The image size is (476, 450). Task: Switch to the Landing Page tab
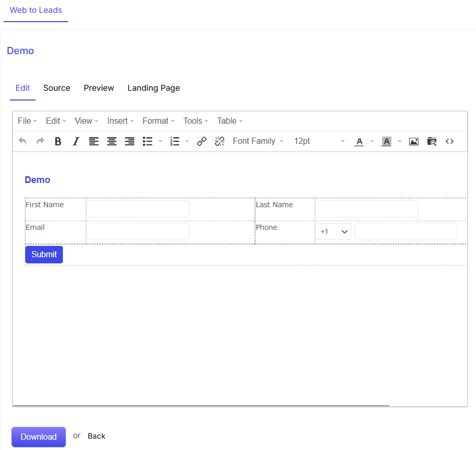click(x=154, y=88)
